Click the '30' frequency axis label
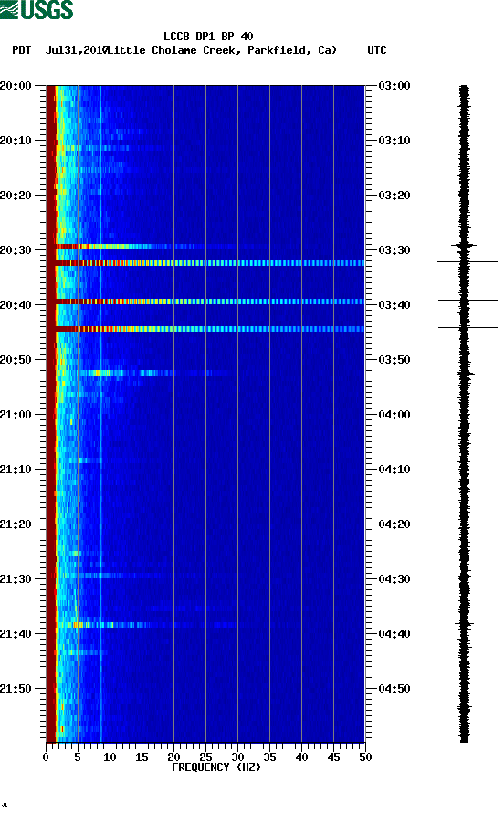Screen dimensions: 504x815 pyautogui.click(x=237, y=757)
